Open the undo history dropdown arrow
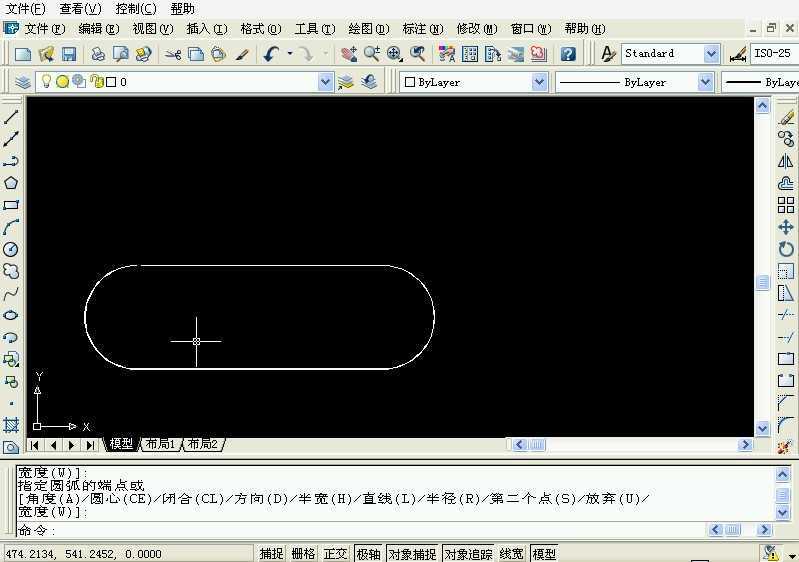The image size is (799, 562). click(x=289, y=53)
